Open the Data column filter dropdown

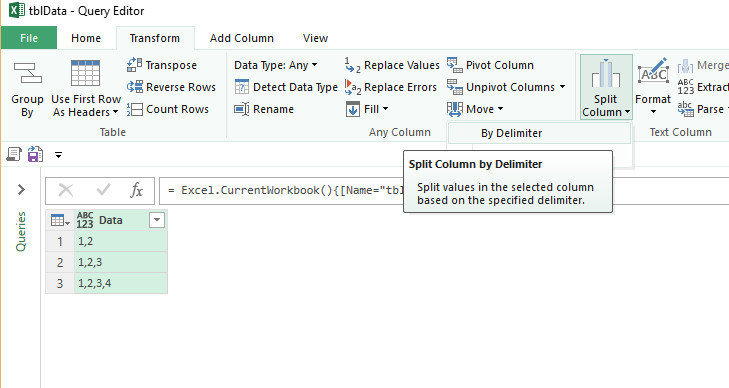(x=157, y=220)
